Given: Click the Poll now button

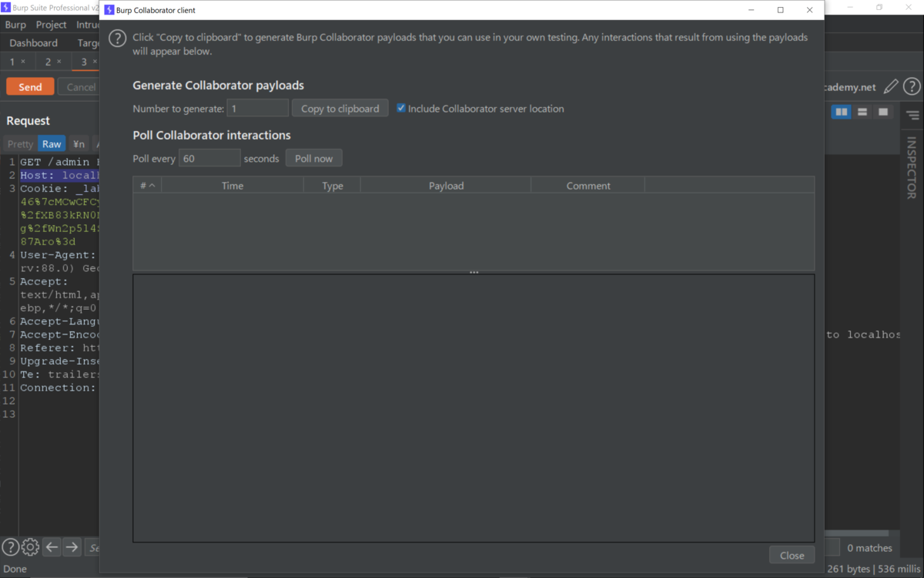Looking at the screenshot, I should coord(314,158).
